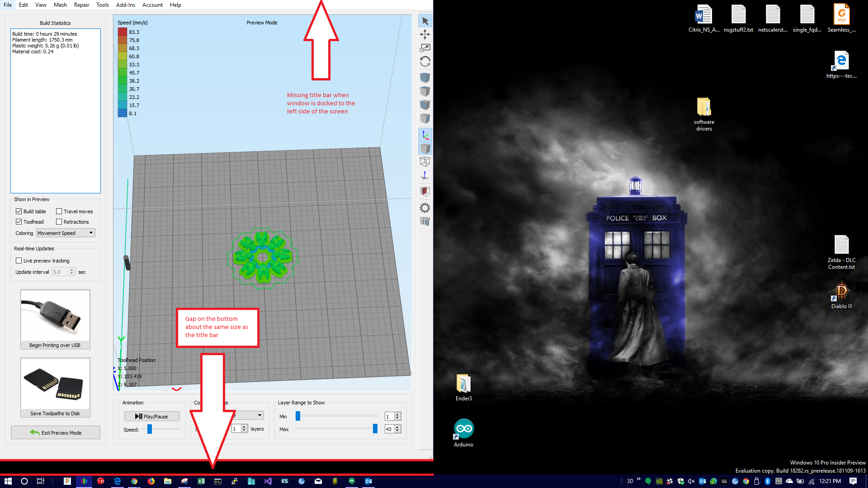The height and width of the screenshot is (488, 868).
Task: Choose the scale view tool
Action: coord(425,47)
